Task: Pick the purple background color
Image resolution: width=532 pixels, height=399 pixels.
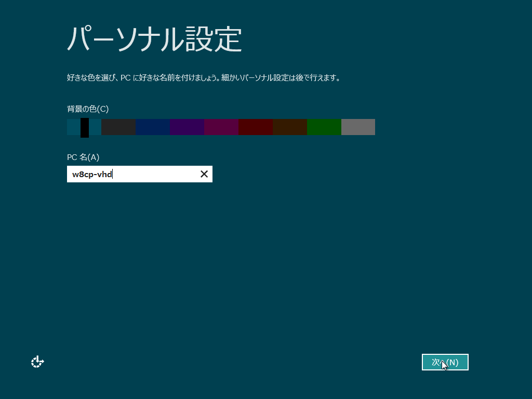Action: (x=187, y=127)
